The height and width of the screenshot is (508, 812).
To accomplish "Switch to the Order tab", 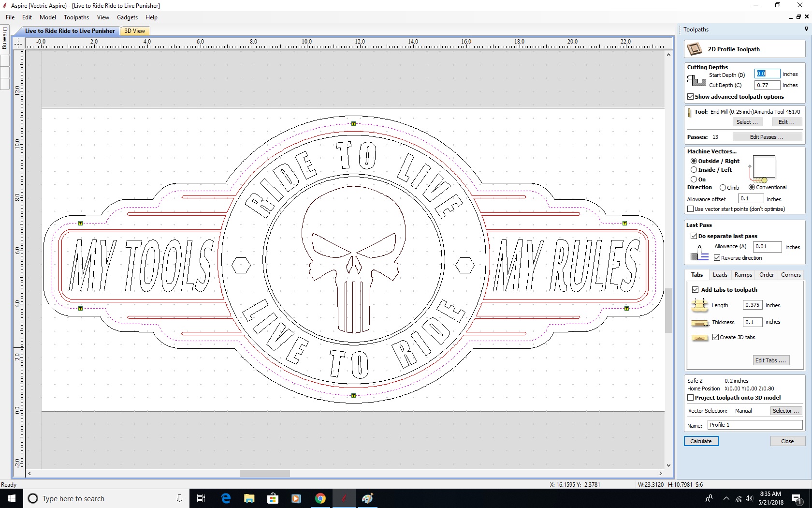I will point(766,275).
